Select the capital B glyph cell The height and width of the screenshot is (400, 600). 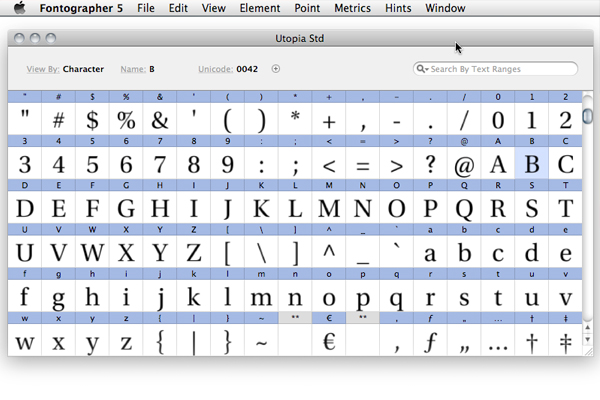point(532,165)
